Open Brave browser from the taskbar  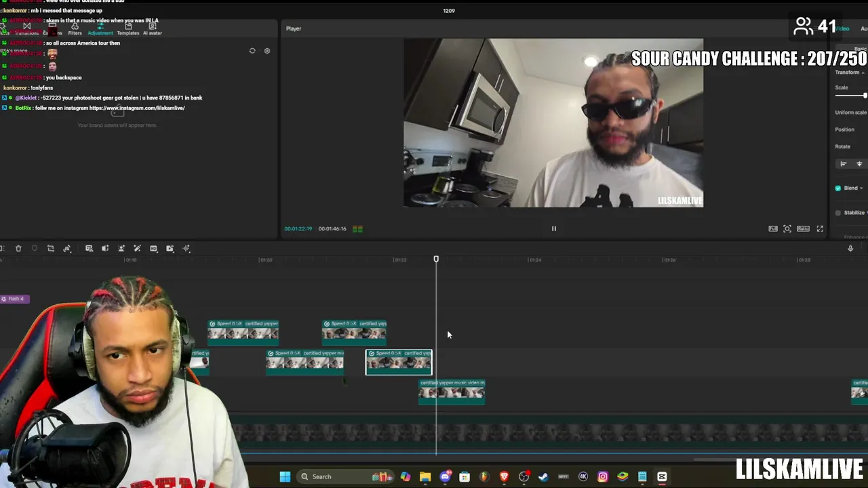(504, 477)
